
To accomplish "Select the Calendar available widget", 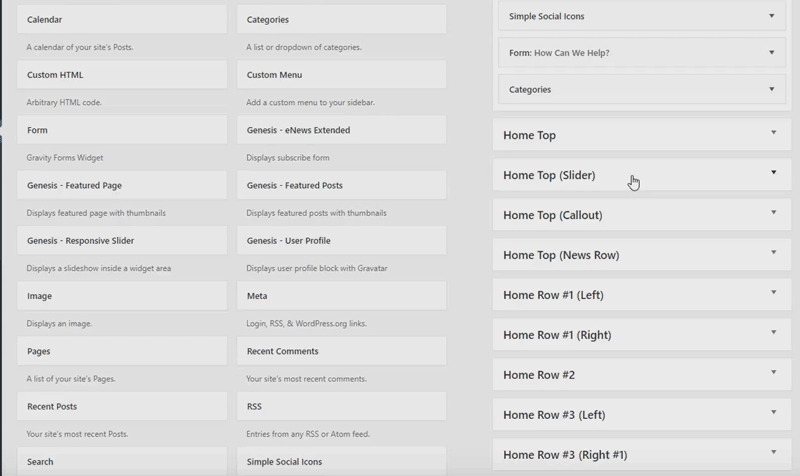I will click(x=122, y=19).
